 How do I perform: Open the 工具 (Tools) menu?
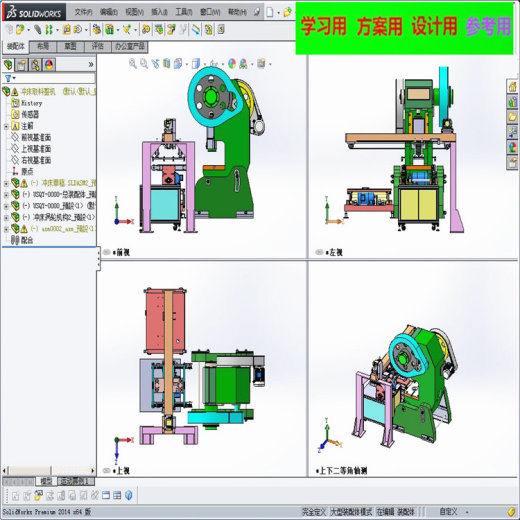pos(184,12)
